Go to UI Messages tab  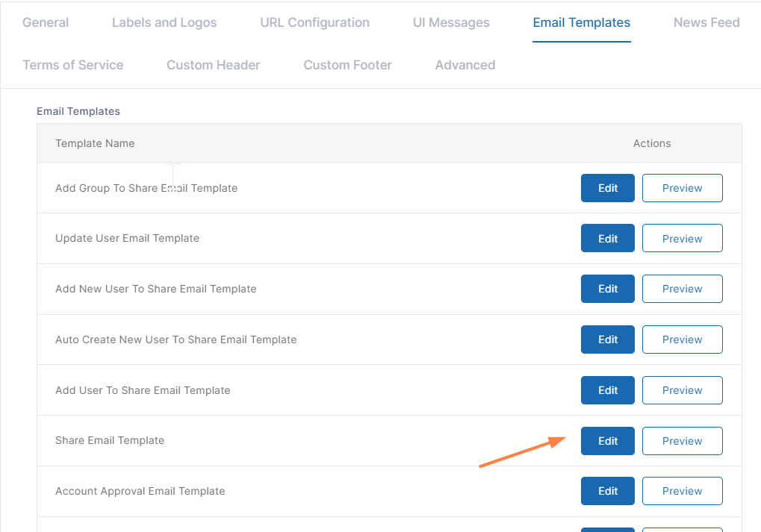tap(451, 22)
